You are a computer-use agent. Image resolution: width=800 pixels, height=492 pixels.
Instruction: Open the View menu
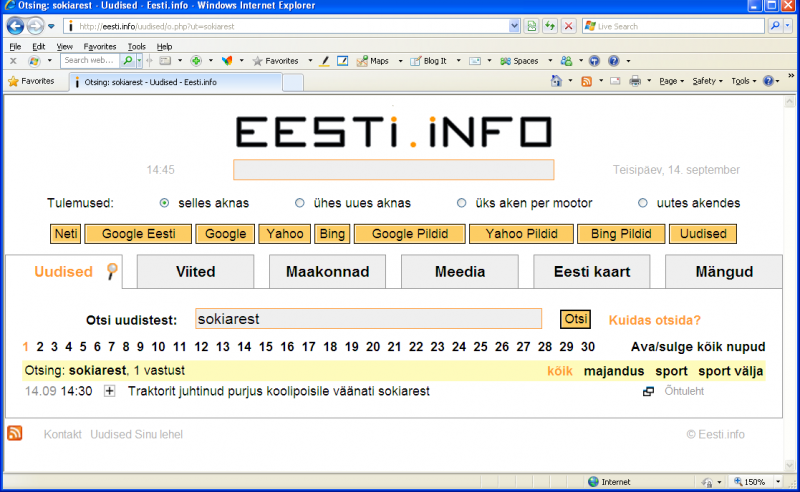click(64, 46)
